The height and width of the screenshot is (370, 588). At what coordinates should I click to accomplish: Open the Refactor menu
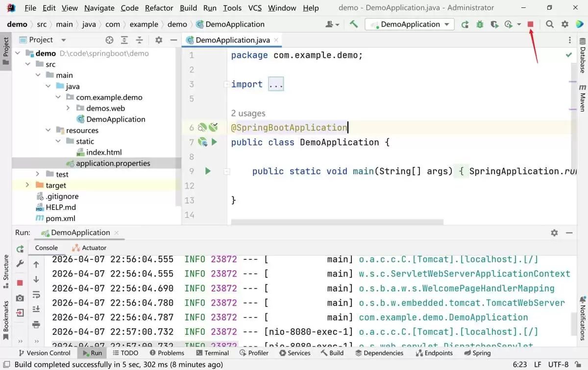pos(159,8)
